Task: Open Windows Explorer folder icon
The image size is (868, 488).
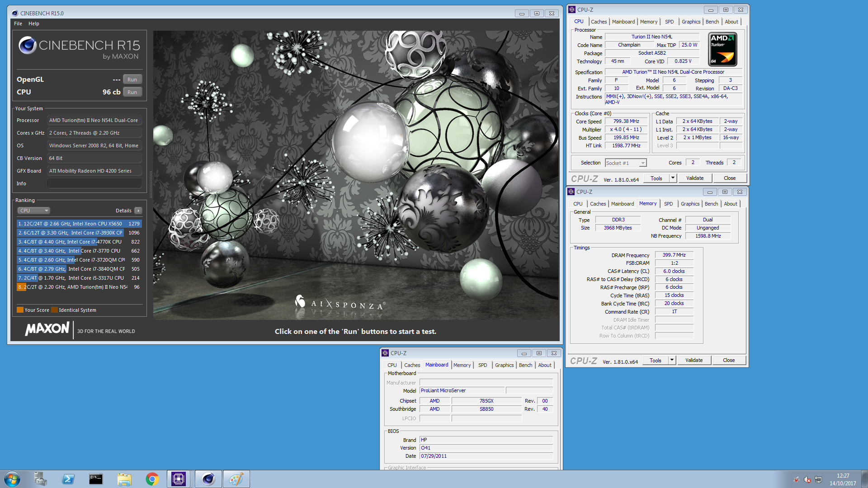Action: point(124,479)
